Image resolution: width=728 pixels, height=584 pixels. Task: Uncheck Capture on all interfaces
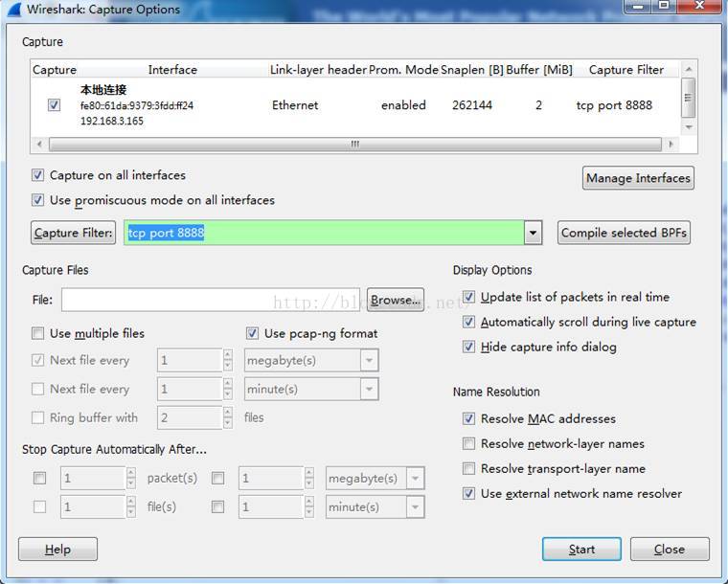pos(37,175)
